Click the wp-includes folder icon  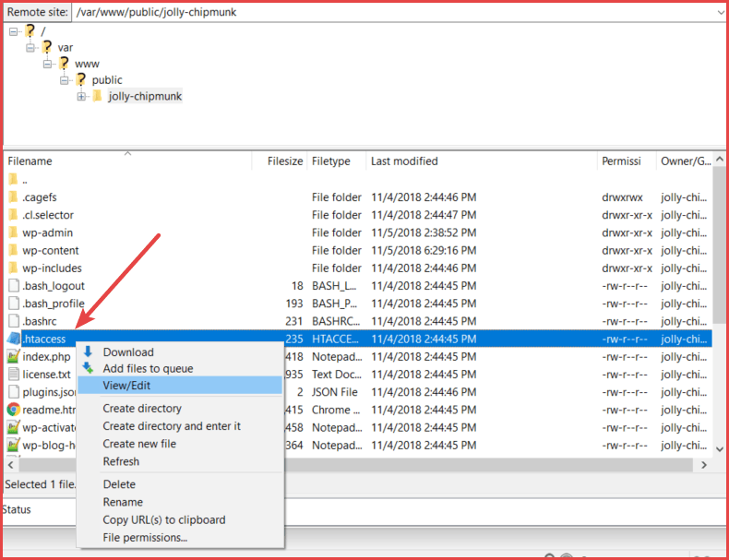[13, 268]
